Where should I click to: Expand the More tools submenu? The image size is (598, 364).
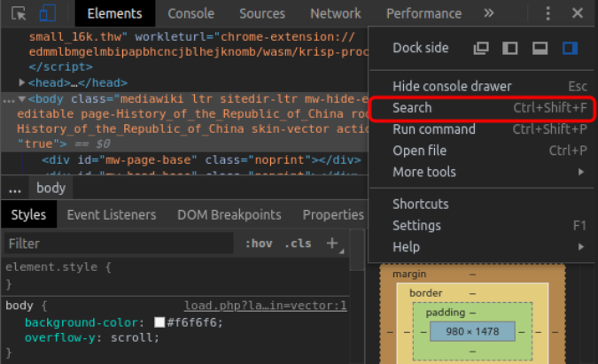coord(482,172)
